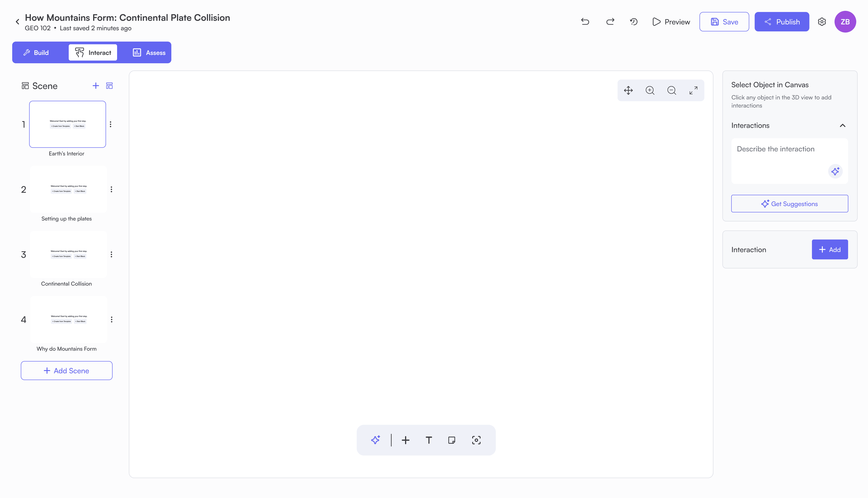Zoom in on the canvas
This screenshot has width=868, height=498.
650,90
